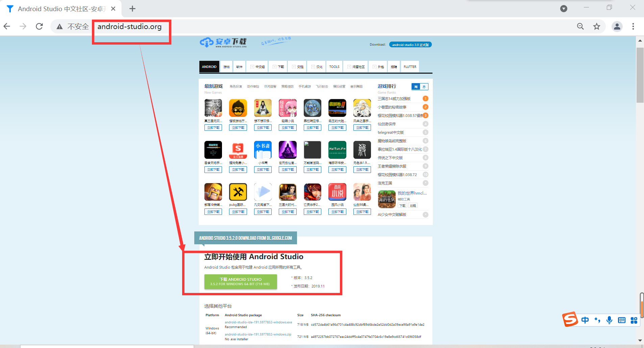
Task: Close the Android Studio 中文社区 tab
Action: pyautogui.click(x=113, y=9)
